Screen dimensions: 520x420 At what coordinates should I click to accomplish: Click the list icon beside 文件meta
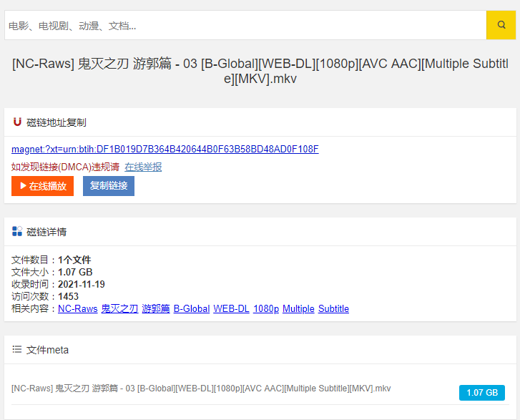point(17,349)
